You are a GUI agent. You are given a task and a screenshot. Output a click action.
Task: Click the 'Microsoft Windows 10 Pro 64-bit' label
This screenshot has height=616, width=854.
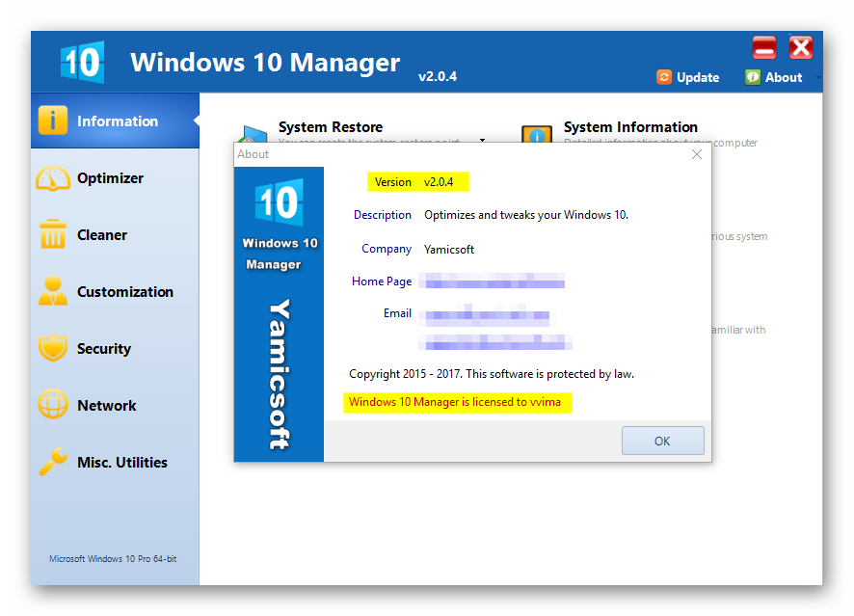point(113,559)
